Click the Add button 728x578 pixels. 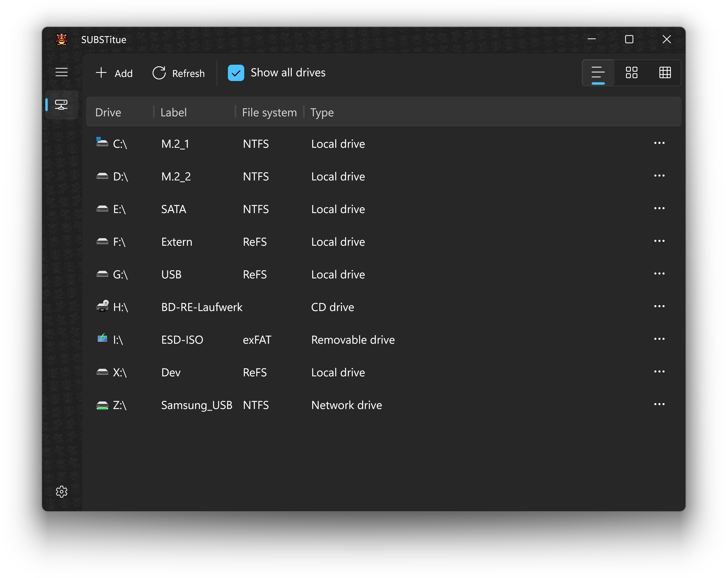[114, 73]
